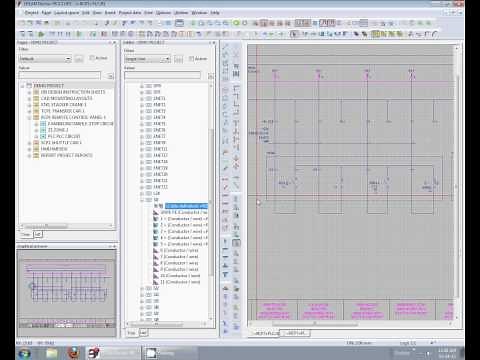This screenshot has height=360, width=480.
Task: Select the SHUTTLE CAR 1 folder
Action: click(x=61, y=143)
